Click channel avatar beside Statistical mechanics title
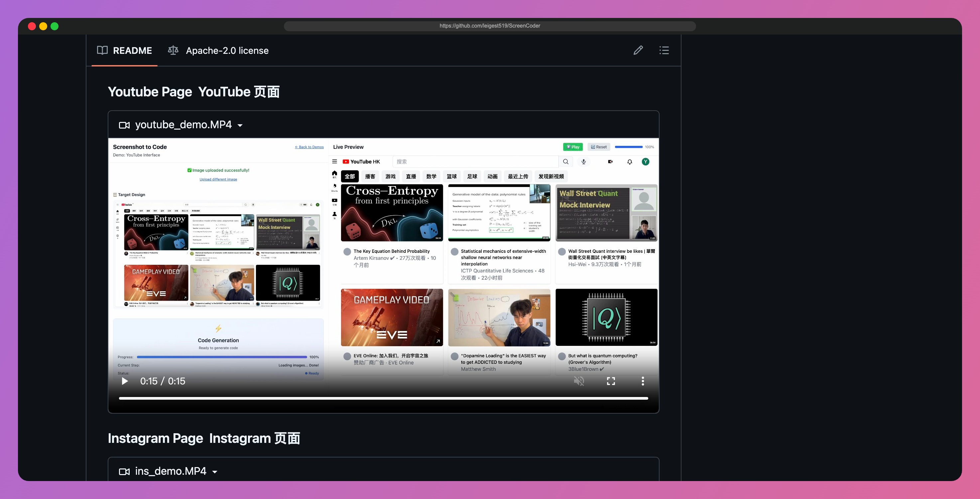 click(x=454, y=252)
